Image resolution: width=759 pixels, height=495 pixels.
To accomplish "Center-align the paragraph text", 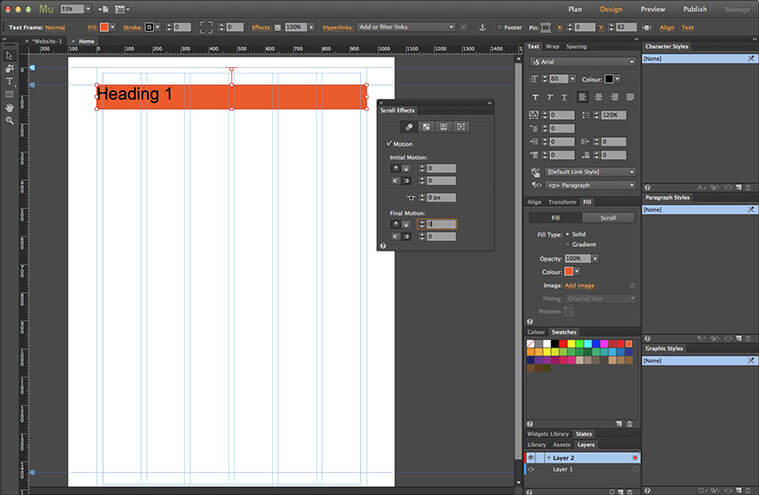I will 597,97.
